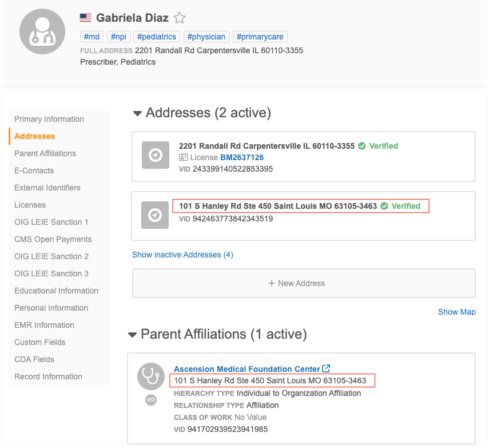Viewport: 489px width, 448px height.
Task: Click the stethoscope icon in Parent Affiliations
Action: 151,376
